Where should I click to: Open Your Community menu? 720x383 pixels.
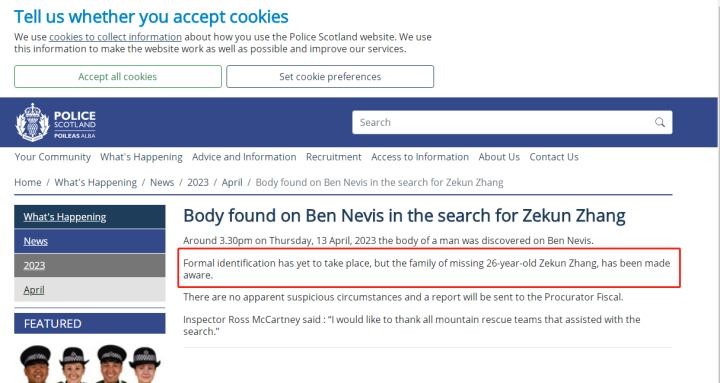point(53,157)
